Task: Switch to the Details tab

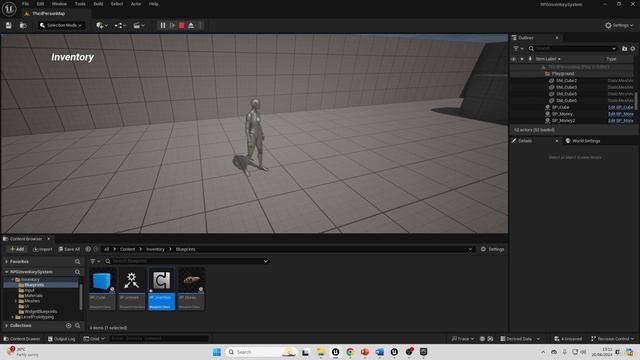Action: click(x=525, y=141)
